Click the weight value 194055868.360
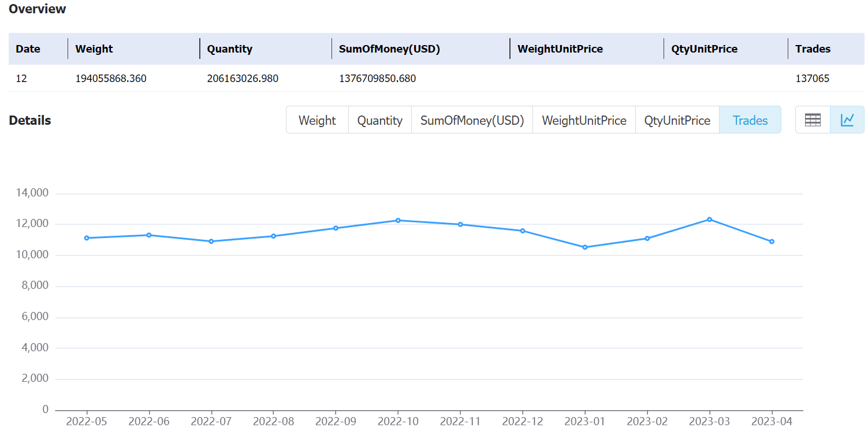 pos(111,79)
